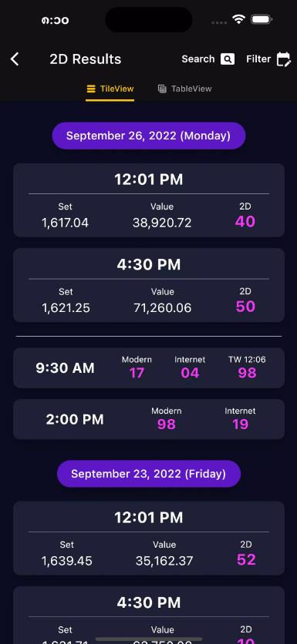
Task: Tap the Wi-Fi status icon
Action: 238,19
